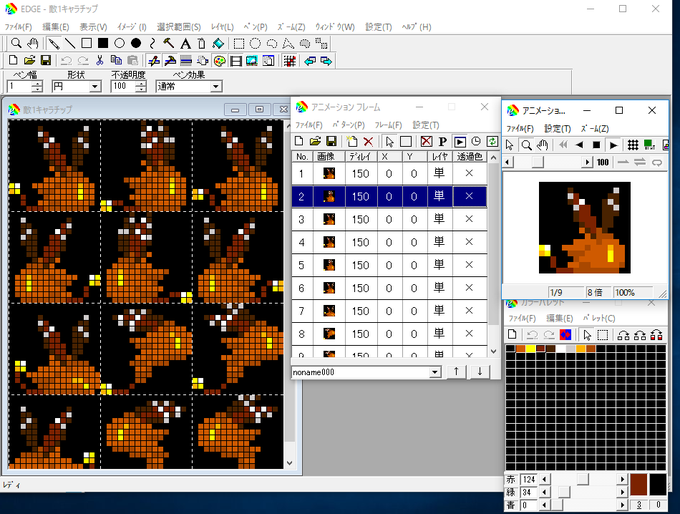Open the レイヤ(L) menu
680x514 pixels.
point(222,27)
